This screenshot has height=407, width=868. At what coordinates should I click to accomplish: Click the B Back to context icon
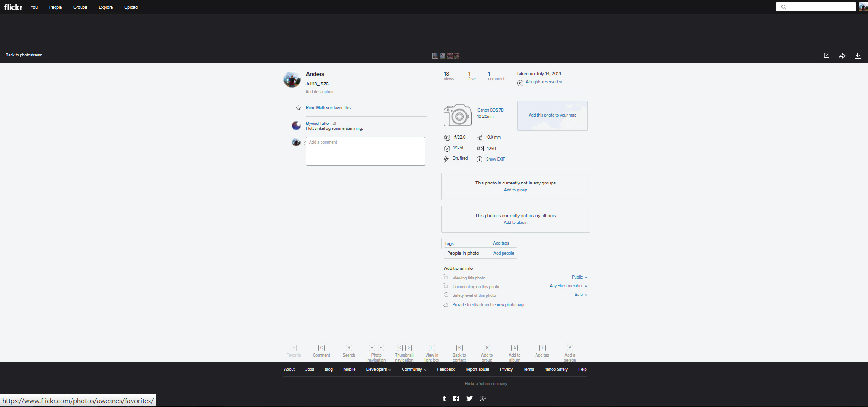pyautogui.click(x=459, y=348)
